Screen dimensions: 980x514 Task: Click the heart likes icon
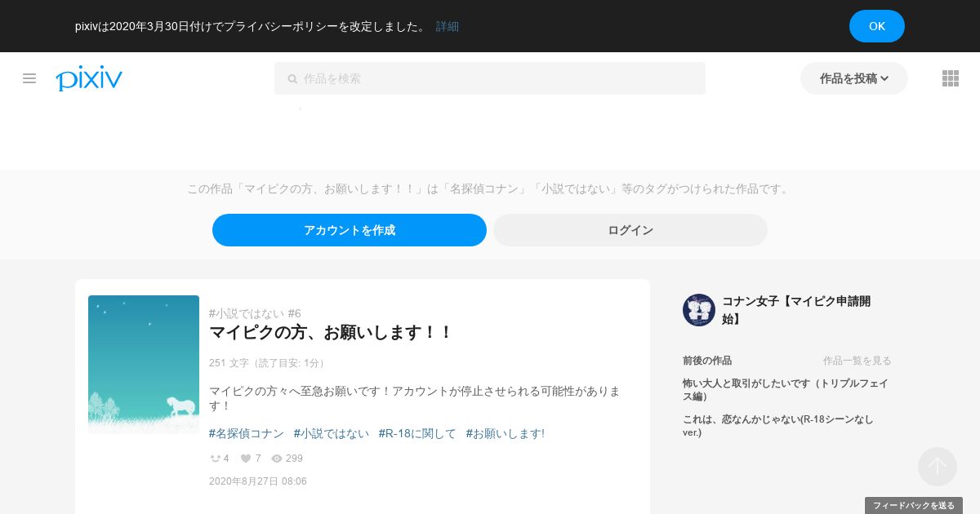[x=245, y=459]
